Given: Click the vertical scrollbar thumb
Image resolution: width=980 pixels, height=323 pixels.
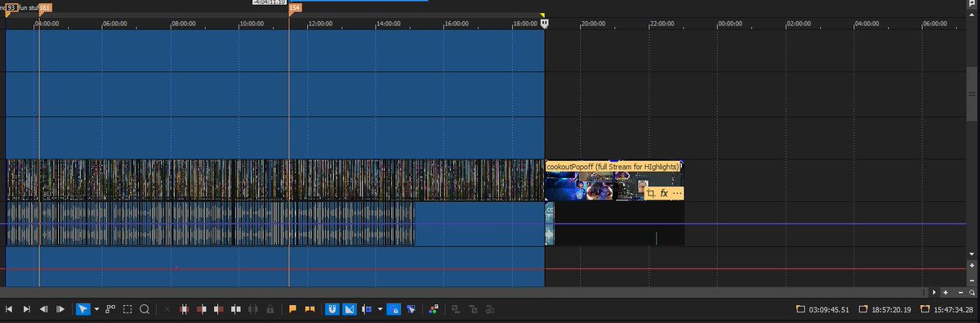Looking at the screenshot, I should [x=972, y=94].
